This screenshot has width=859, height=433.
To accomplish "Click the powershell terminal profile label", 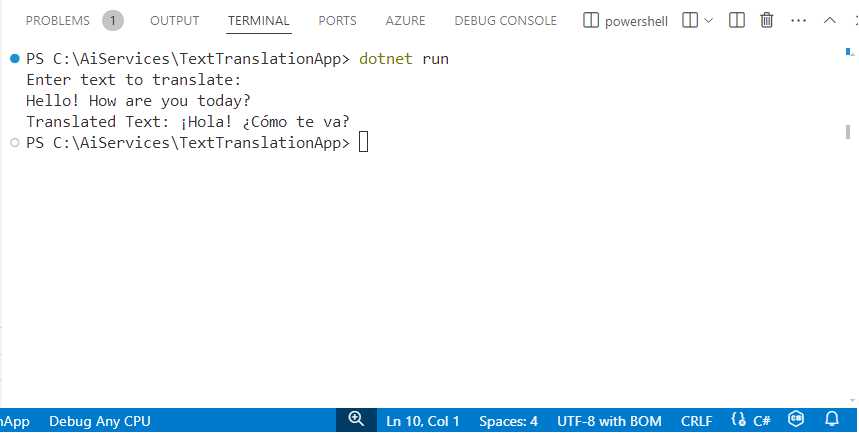I will click(x=636, y=21).
